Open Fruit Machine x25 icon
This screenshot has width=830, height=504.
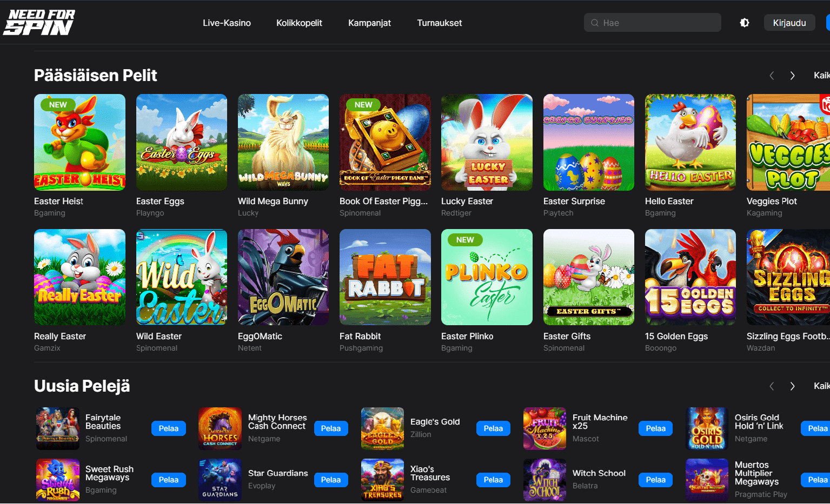point(545,428)
